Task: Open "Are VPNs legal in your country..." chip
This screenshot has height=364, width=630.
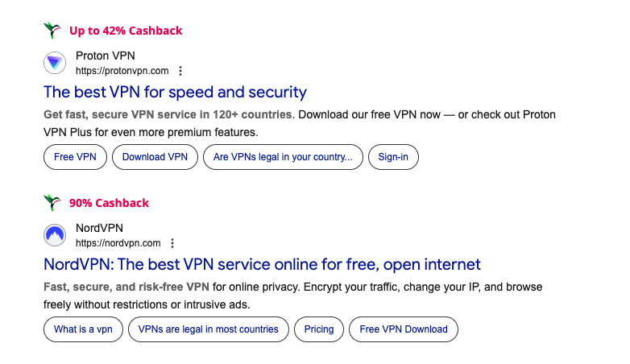Action: point(283,157)
